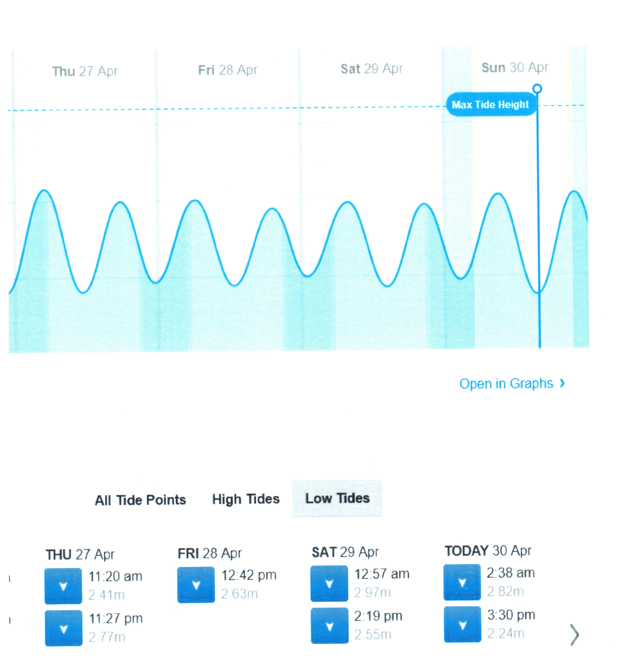
Task: Switch to High Tides tab
Action: pos(246,499)
